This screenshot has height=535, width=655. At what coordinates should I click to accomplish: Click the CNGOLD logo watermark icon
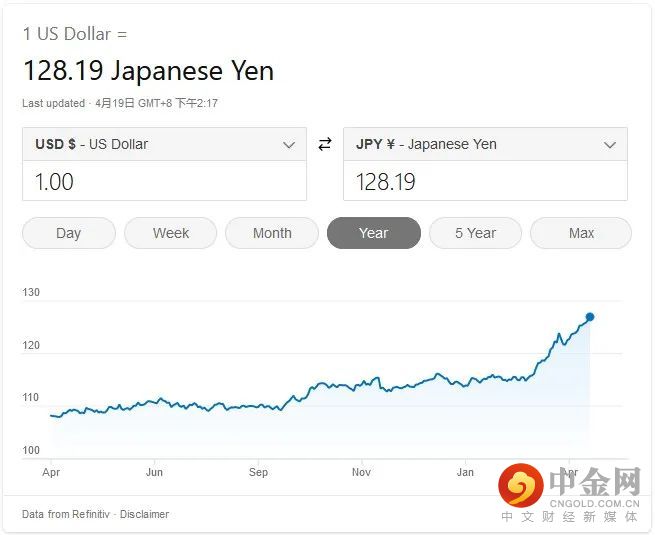(x=520, y=485)
